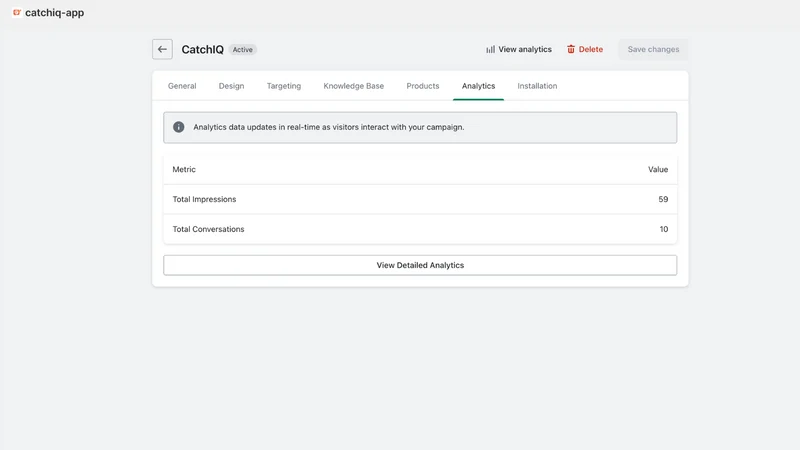This screenshot has height=450, width=800.
Task: Click the Value column header
Action: (x=658, y=169)
